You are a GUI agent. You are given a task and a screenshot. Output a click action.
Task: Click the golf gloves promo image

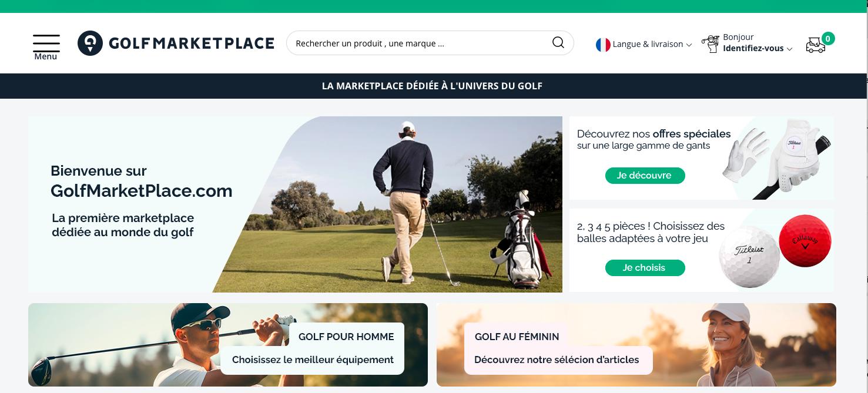[776, 157]
